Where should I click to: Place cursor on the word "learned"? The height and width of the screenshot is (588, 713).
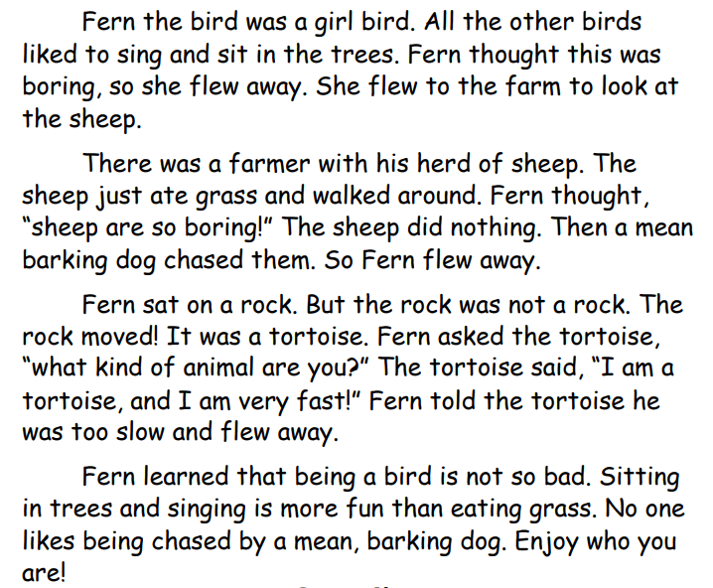click(x=186, y=477)
